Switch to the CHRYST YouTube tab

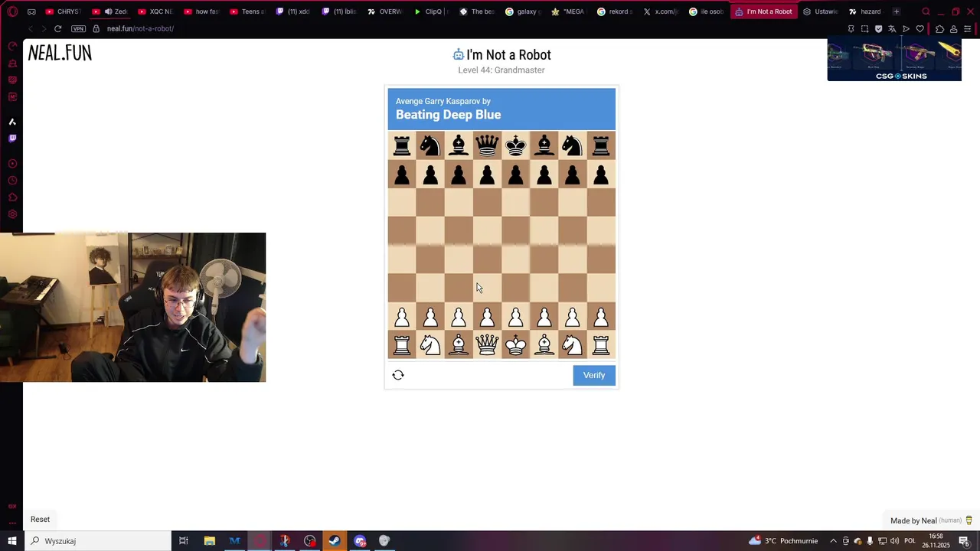[x=63, y=11]
